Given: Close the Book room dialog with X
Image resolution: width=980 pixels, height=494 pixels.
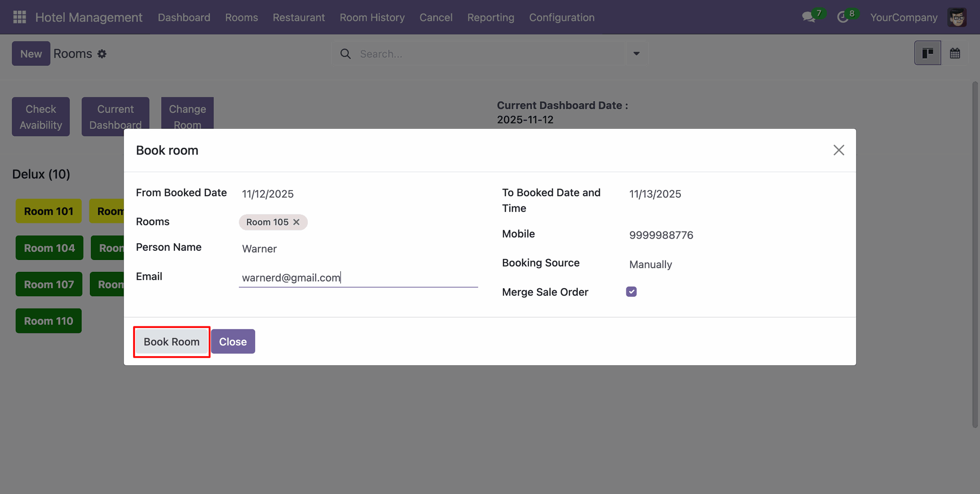Looking at the screenshot, I should (x=839, y=150).
